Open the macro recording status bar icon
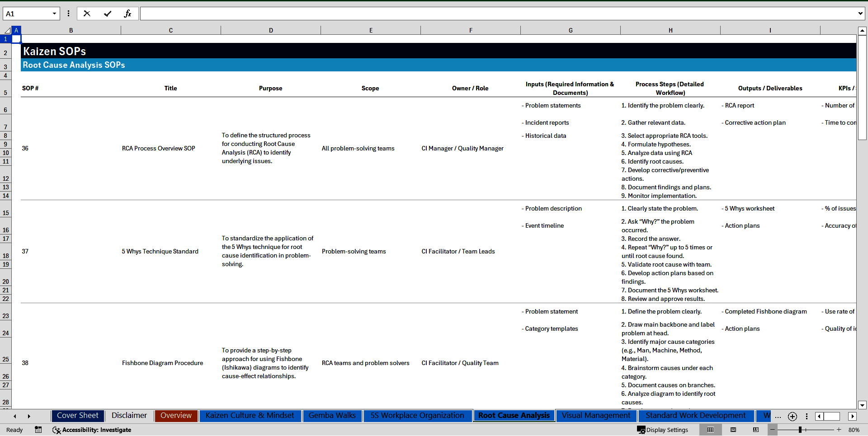 click(x=38, y=430)
